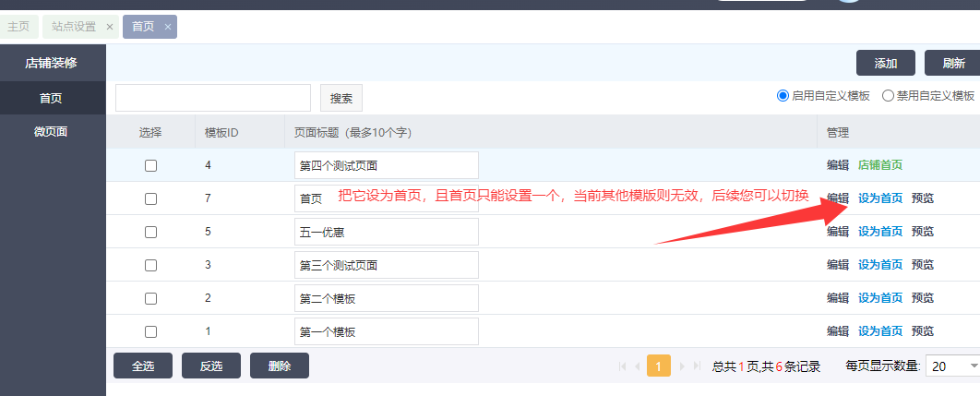Click page number 1 in pagination
980x396 pixels.
pos(659,366)
